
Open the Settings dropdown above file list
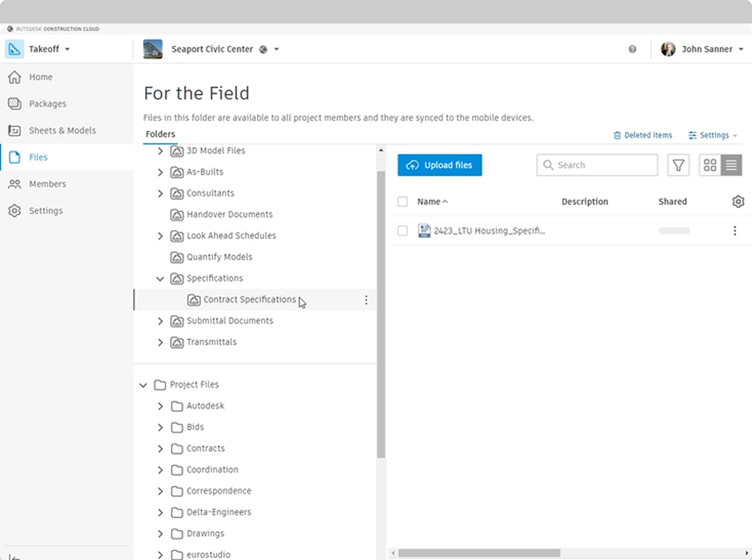click(x=713, y=135)
